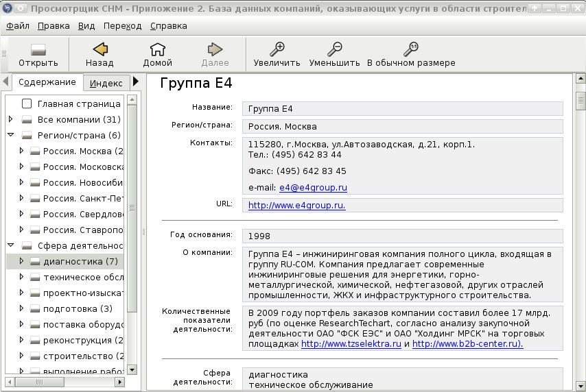Click the book icon beside диагностика (7)

pyautogui.click(x=35, y=261)
